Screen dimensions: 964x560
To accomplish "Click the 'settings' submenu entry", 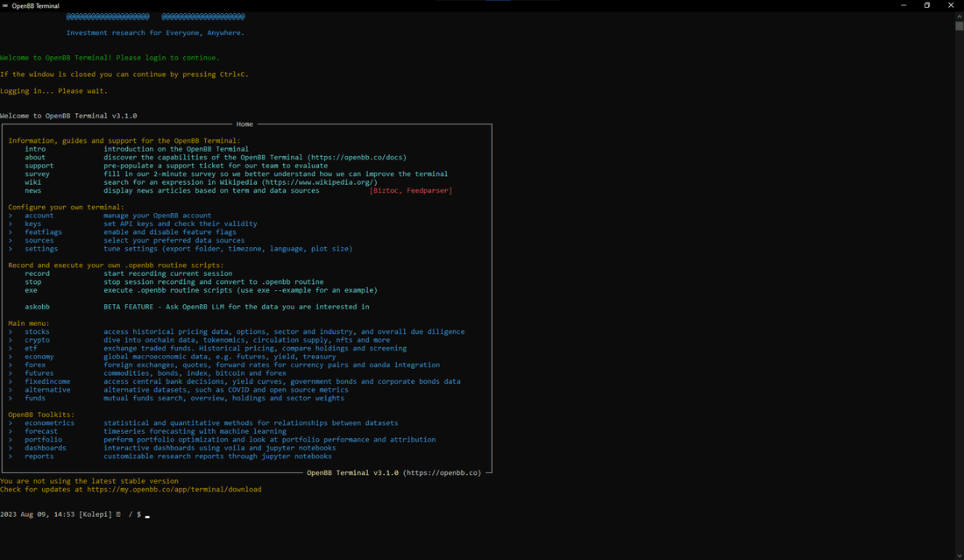I will click(41, 248).
